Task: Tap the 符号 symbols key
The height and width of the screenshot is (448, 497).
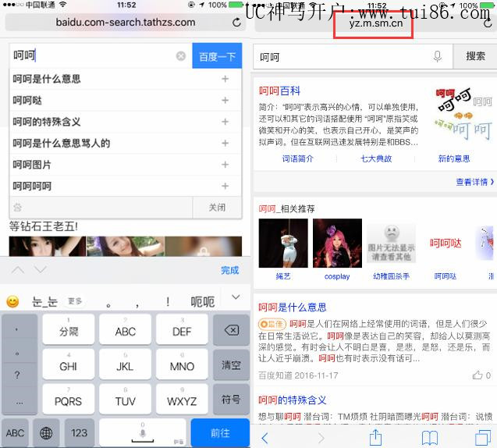Action: click(x=232, y=400)
